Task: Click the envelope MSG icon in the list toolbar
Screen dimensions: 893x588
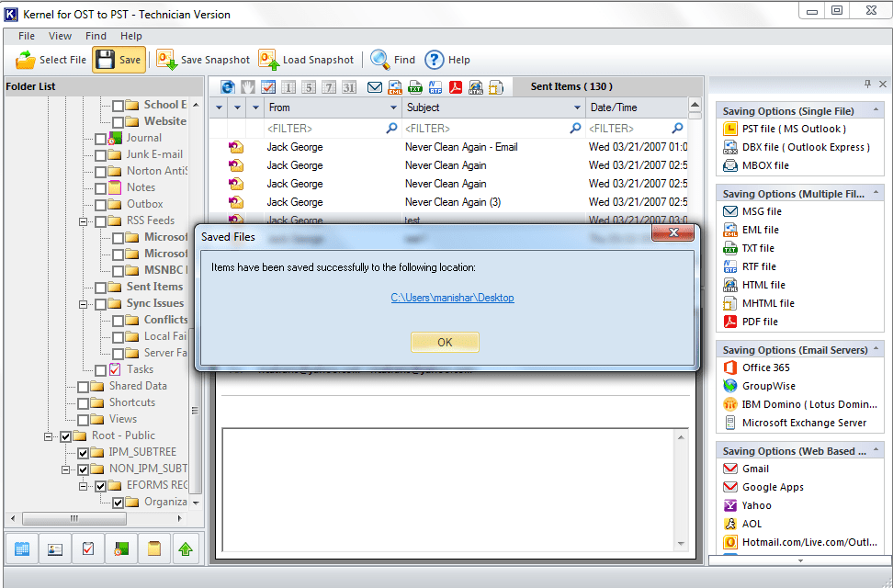Action: tap(375, 87)
